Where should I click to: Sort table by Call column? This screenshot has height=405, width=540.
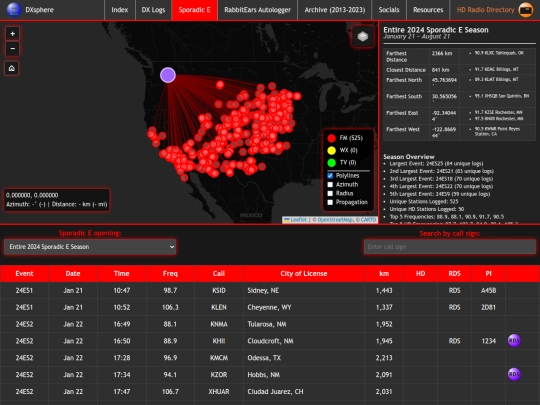(219, 273)
